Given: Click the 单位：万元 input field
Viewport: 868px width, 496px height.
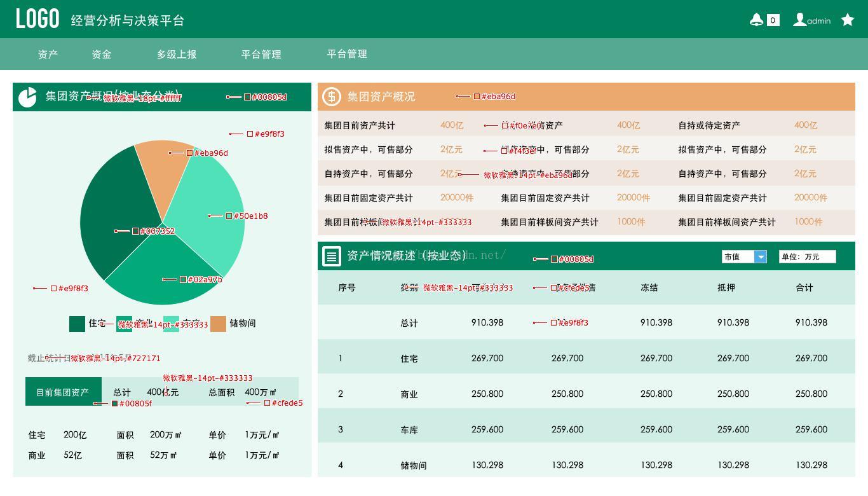Looking at the screenshot, I should [x=807, y=256].
